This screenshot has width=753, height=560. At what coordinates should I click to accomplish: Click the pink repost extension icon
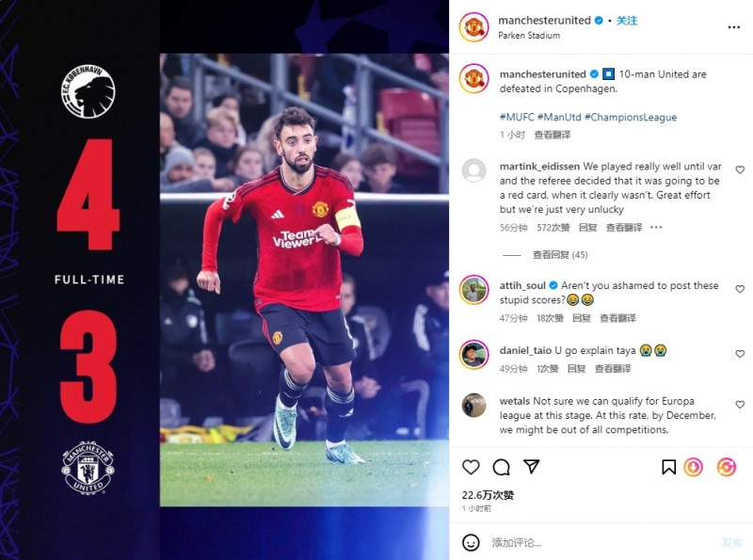726,467
